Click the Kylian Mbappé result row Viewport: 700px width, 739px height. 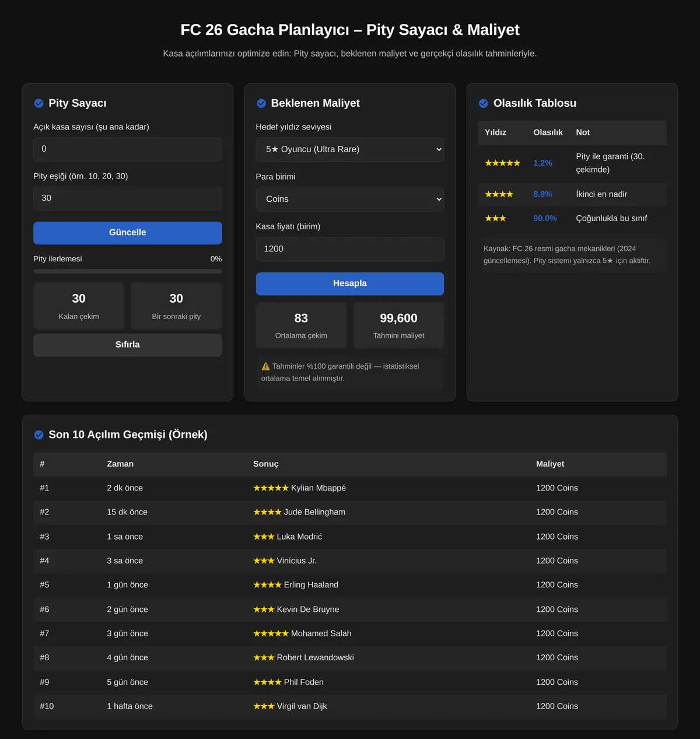point(350,488)
